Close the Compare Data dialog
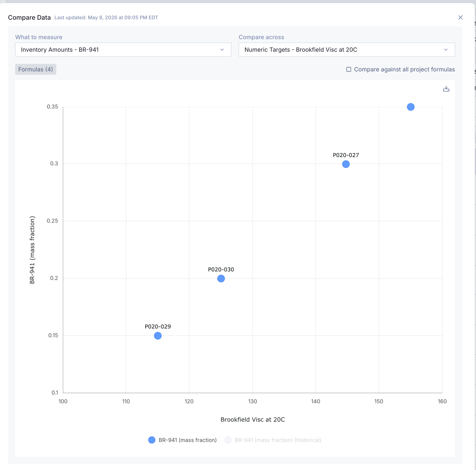The height and width of the screenshot is (470, 476). 460,17
